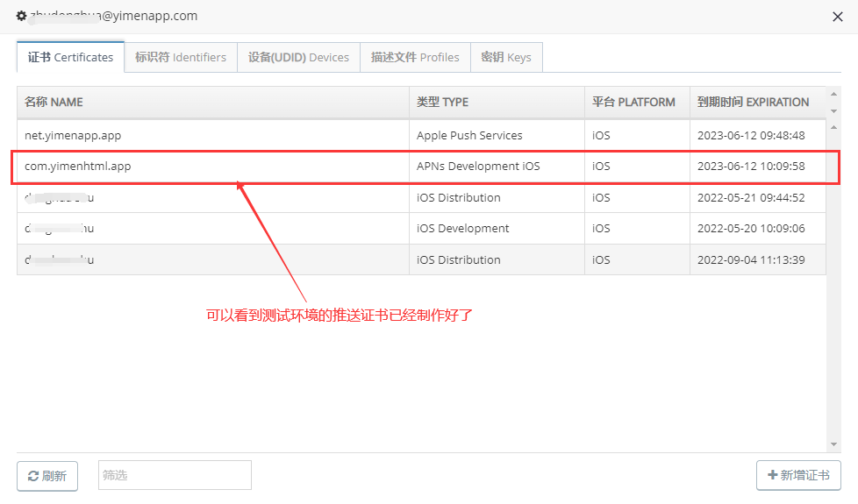This screenshot has height=504, width=858.
Task: Click iOS Distribution expiring 2022-05-21
Action: [497, 198]
